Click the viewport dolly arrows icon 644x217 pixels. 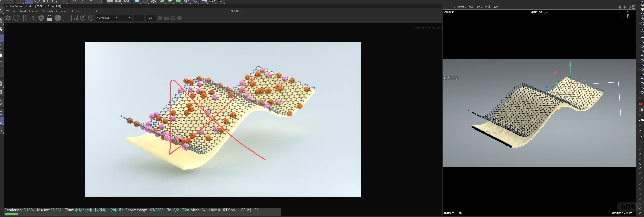pos(624,7)
